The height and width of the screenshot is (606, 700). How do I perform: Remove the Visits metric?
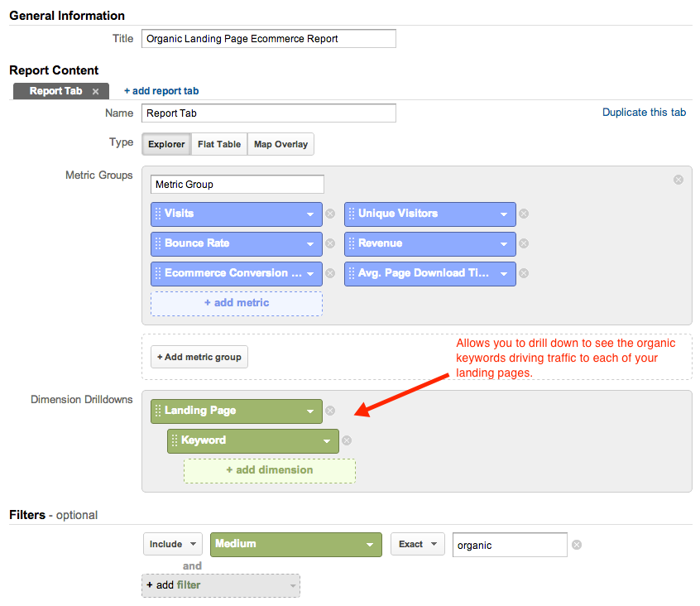[330, 214]
